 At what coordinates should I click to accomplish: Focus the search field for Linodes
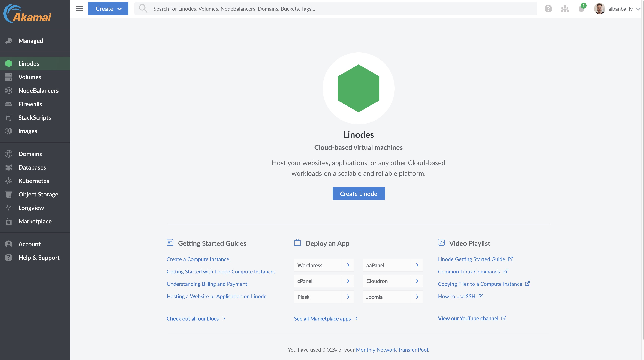point(335,9)
